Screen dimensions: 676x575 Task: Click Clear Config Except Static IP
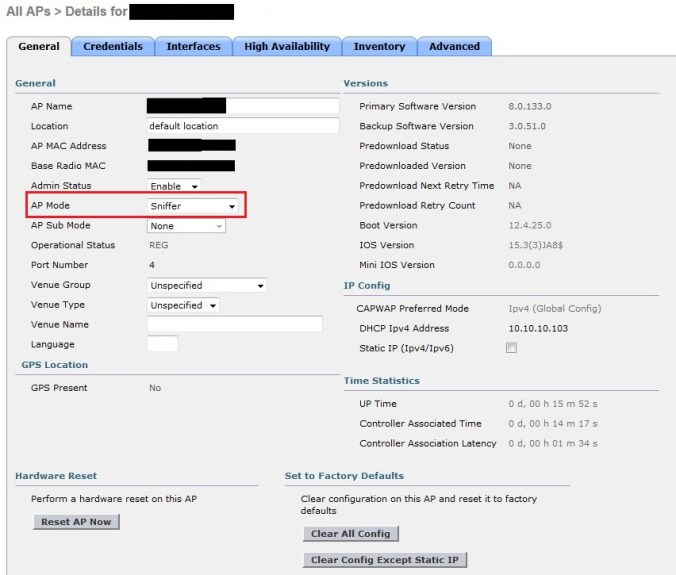point(385,560)
